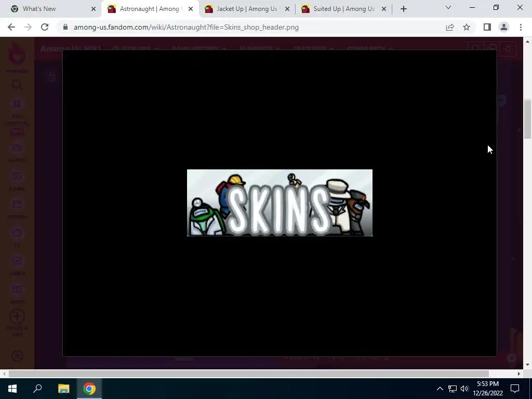This screenshot has width=532, height=399.
Task: Close the Jacket Up tab
Action: coord(287,9)
